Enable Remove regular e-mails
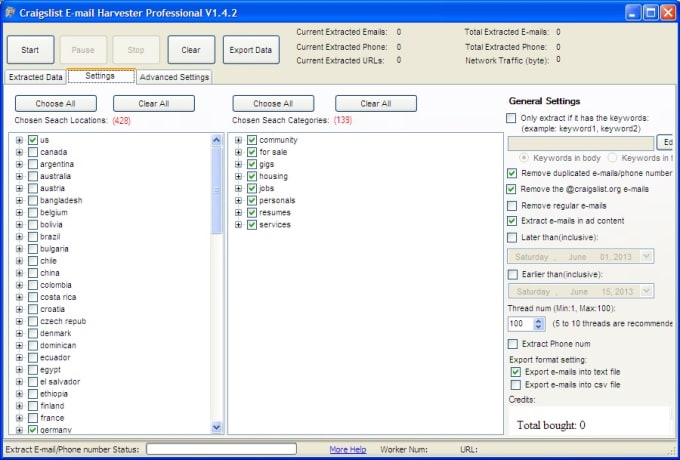 click(512, 206)
